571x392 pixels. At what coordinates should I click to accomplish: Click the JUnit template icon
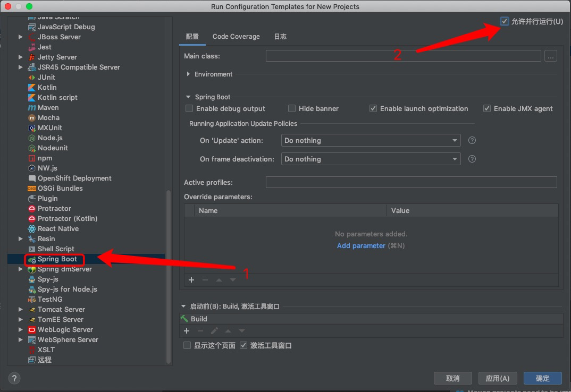coord(32,77)
